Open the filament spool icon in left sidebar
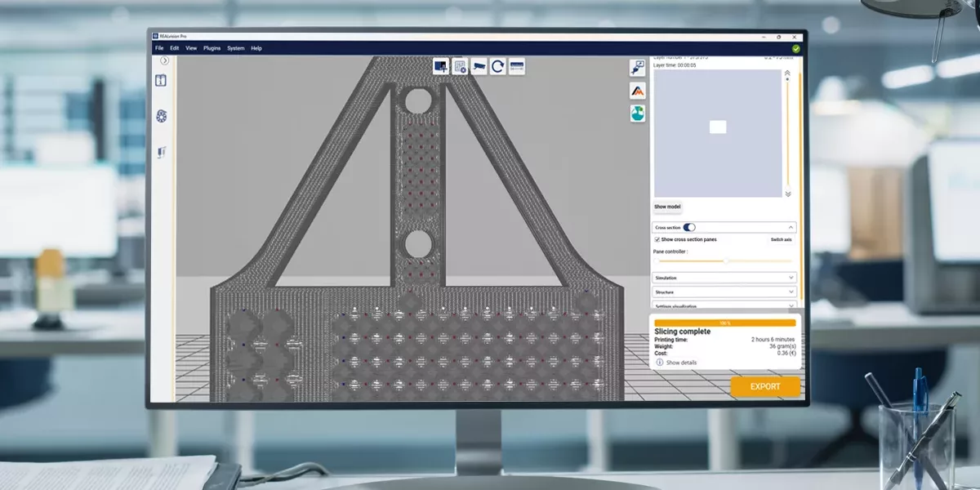Viewport: 980px width, 490px height. tap(162, 116)
